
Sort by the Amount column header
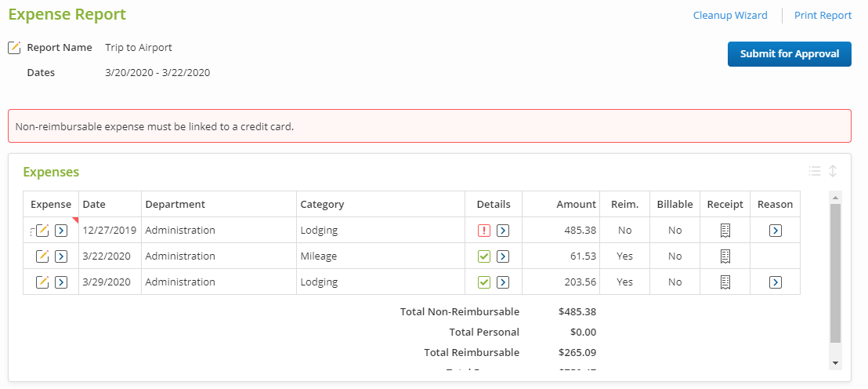click(x=576, y=204)
